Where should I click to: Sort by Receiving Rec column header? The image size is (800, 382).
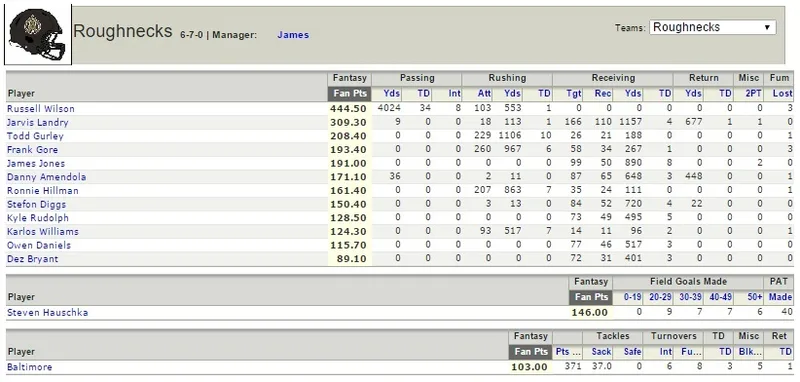pos(603,94)
